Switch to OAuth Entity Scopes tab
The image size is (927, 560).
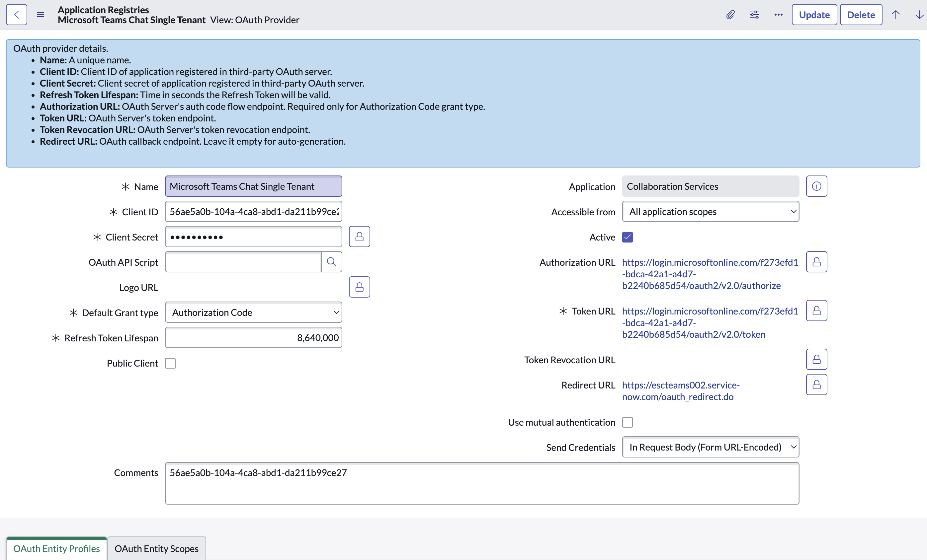156,549
